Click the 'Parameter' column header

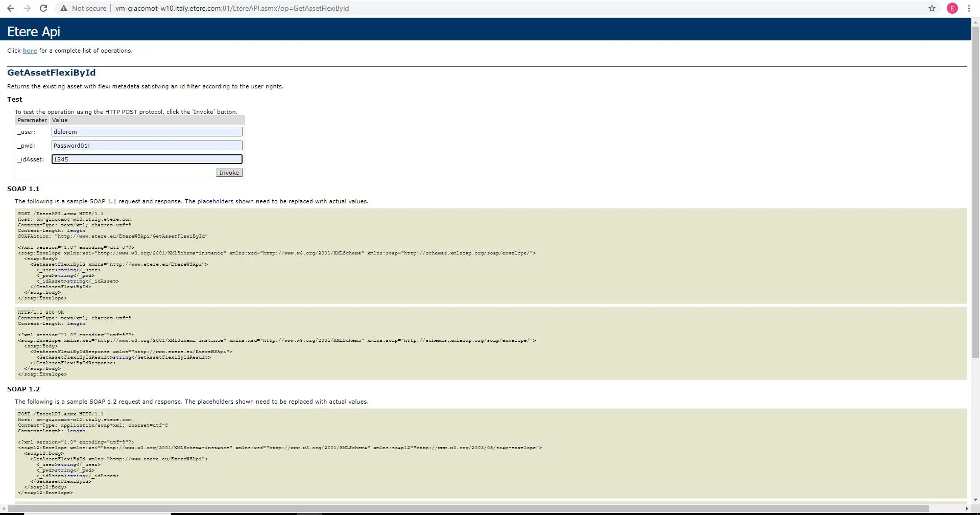click(x=32, y=120)
